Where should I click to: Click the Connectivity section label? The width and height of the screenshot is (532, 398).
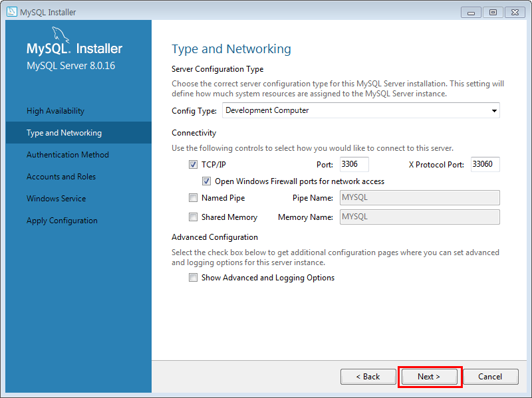[x=194, y=133]
